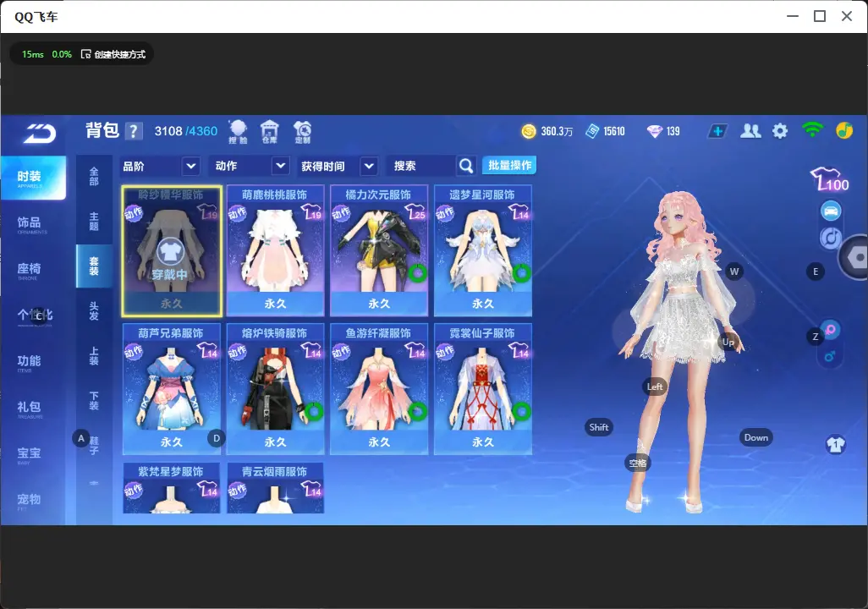Click the green ring on 橘力次元服饰
The width and height of the screenshot is (868, 609).
(x=417, y=273)
